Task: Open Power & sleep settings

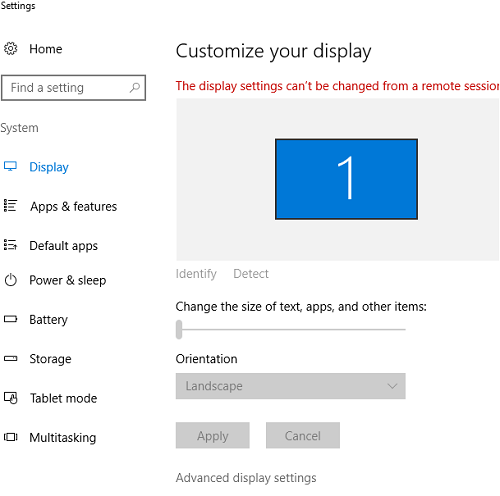Action: click(68, 280)
